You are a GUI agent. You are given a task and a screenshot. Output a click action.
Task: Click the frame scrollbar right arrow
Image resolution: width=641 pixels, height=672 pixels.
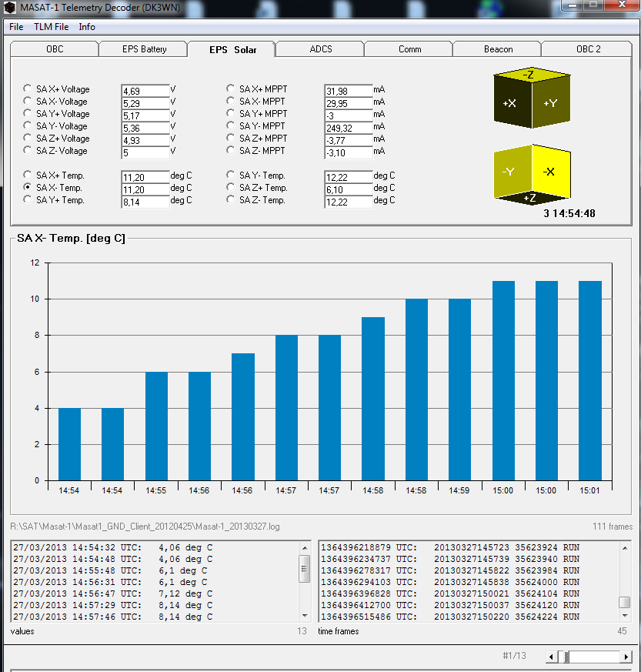point(626,657)
